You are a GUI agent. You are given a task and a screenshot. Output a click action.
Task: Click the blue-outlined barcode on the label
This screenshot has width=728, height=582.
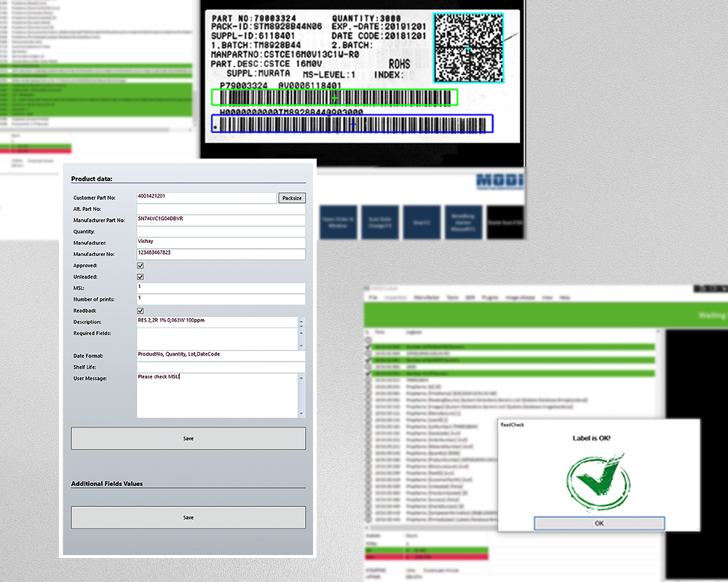[x=352, y=124]
